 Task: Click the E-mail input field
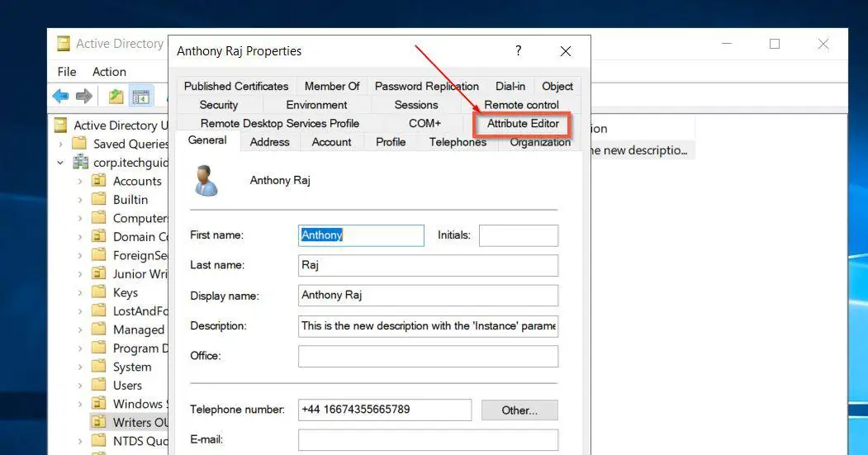428,440
